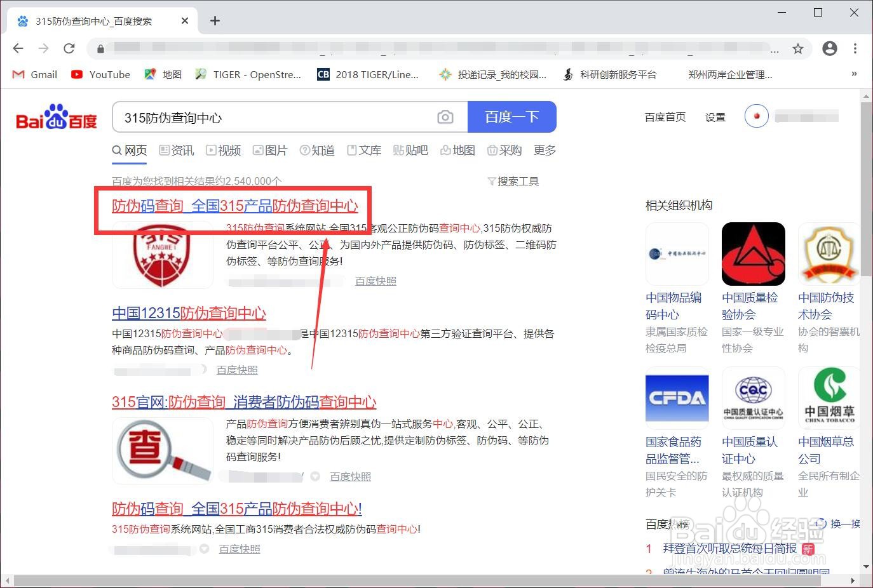
Task: Open 百度快照 under 中国12315 result
Action: (x=237, y=370)
